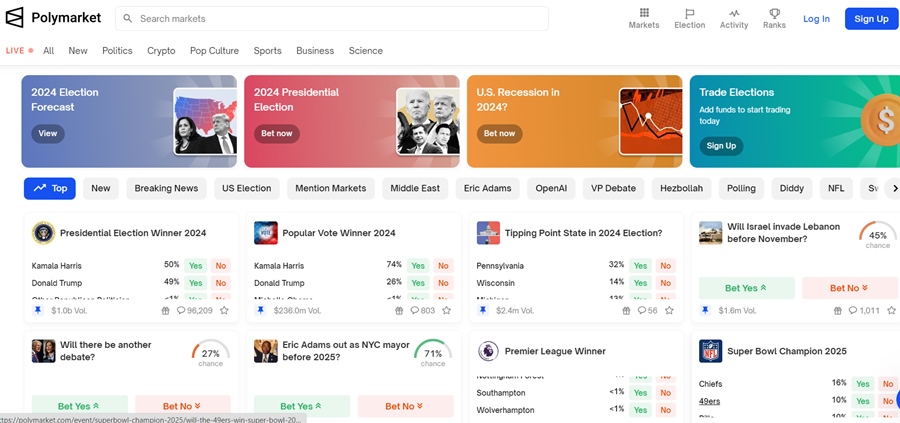
Task: Select the Polling filter chip
Action: [x=741, y=188]
